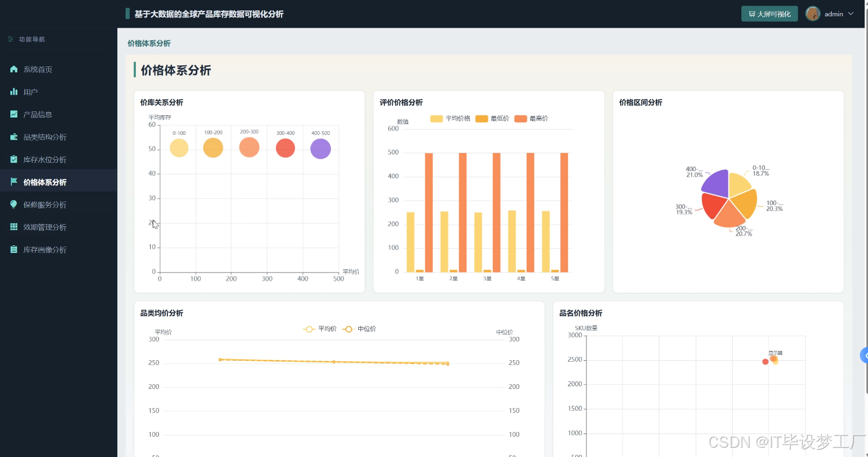Click the 价格体系分析 breadcrumb text
This screenshot has height=457, width=868.
coord(149,44)
